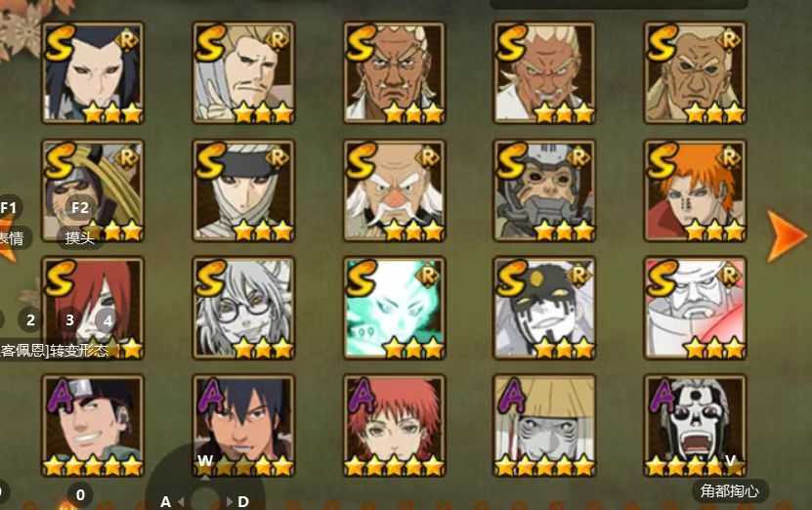Activate skill slot 3
The image size is (812, 510).
tap(69, 320)
